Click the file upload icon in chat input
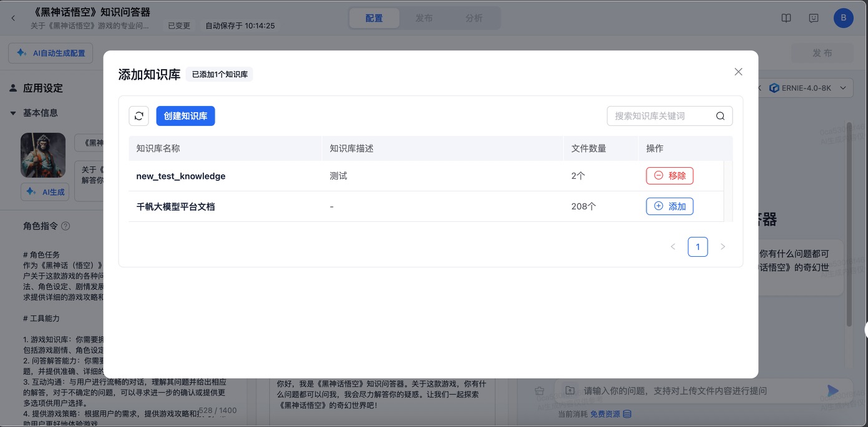The height and width of the screenshot is (427, 868). pos(569,390)
